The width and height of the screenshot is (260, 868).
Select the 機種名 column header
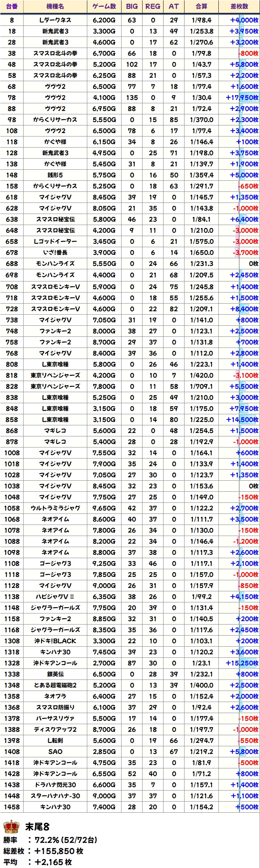point(55,6)
